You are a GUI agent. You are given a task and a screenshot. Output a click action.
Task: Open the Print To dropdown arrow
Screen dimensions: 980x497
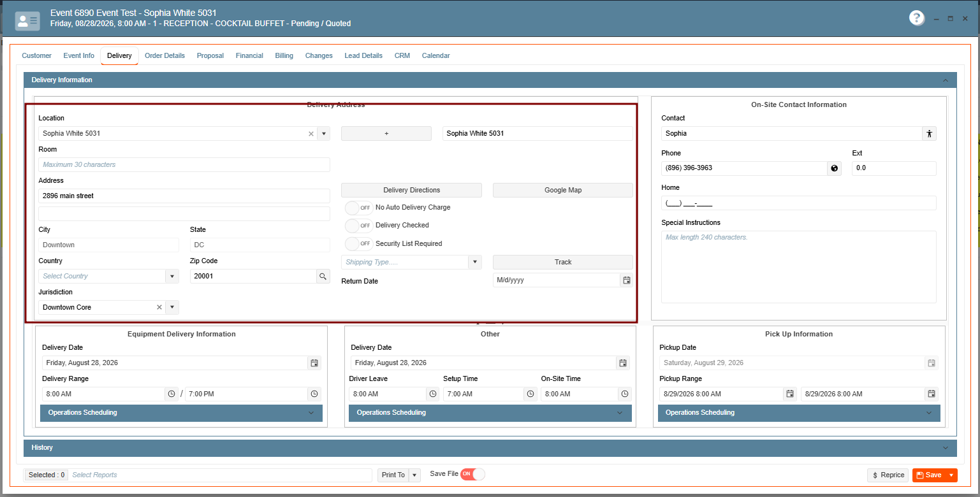[x=414, y=475]
